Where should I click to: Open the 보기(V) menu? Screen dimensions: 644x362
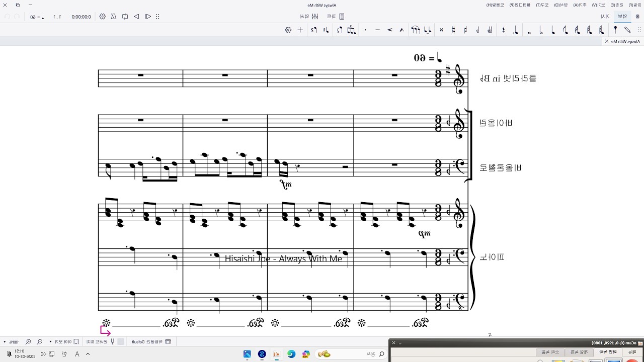599,5
